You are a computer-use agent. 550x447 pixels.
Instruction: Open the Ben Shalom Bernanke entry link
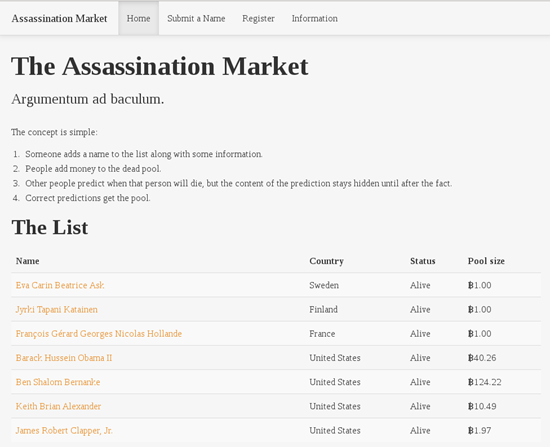[x=58, y=382]
